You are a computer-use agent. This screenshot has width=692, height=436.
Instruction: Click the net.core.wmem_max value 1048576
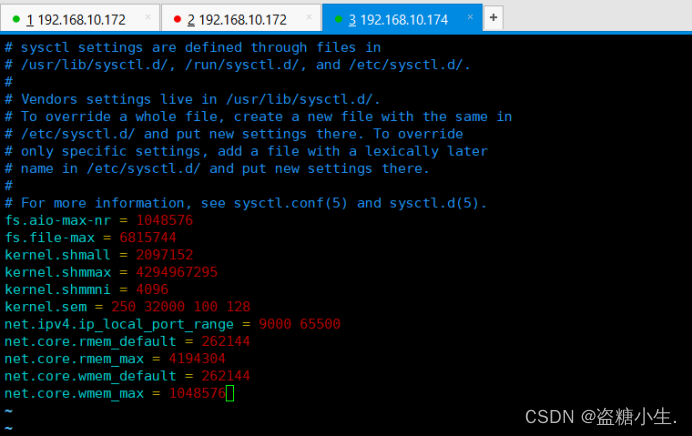pos(197,393)
